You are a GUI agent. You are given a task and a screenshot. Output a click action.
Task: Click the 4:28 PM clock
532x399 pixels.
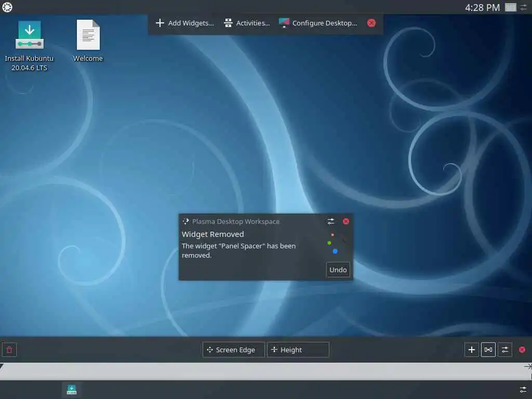[x=482, y=7]
